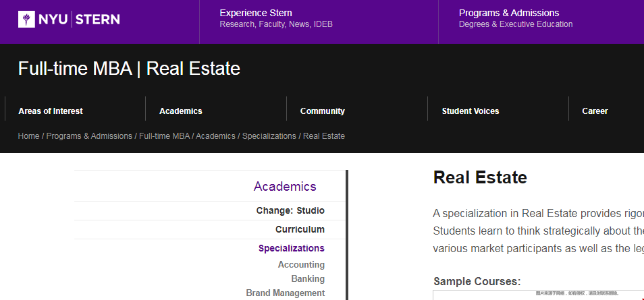Click the NYU Stern torch logo
The height and width of the screenshot is (300, 644).
point(26,20)
